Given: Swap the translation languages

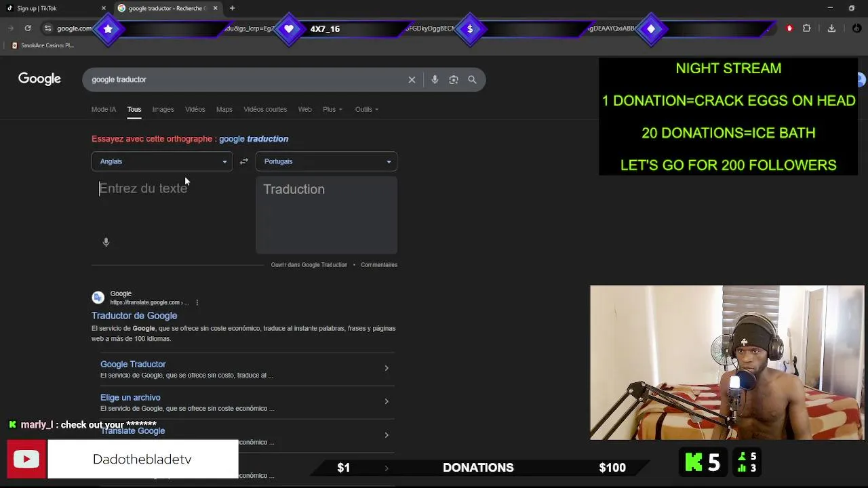Looking at the screenshot, I should coord(244,161).
